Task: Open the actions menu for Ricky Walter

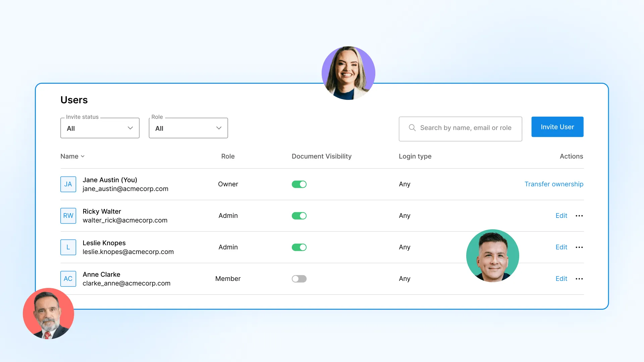Action: [579, 216]
